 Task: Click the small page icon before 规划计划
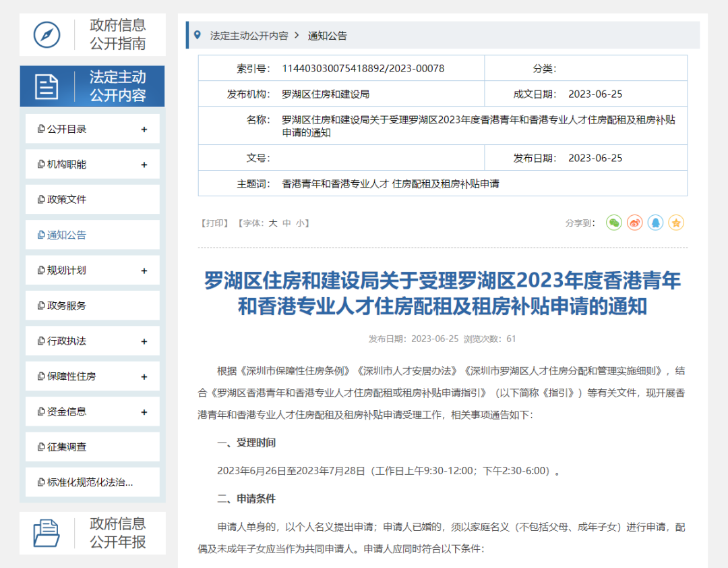[x=41, y=270]
